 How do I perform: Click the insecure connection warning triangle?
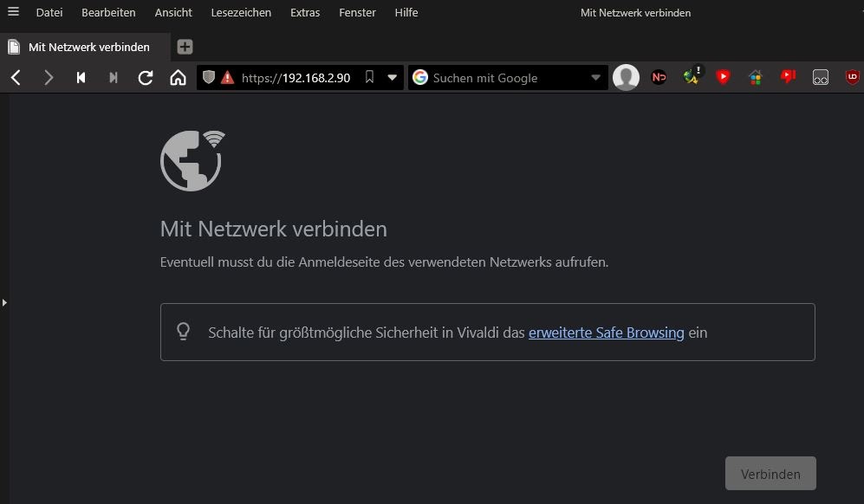pyautogui.click(x=224, y=77)
